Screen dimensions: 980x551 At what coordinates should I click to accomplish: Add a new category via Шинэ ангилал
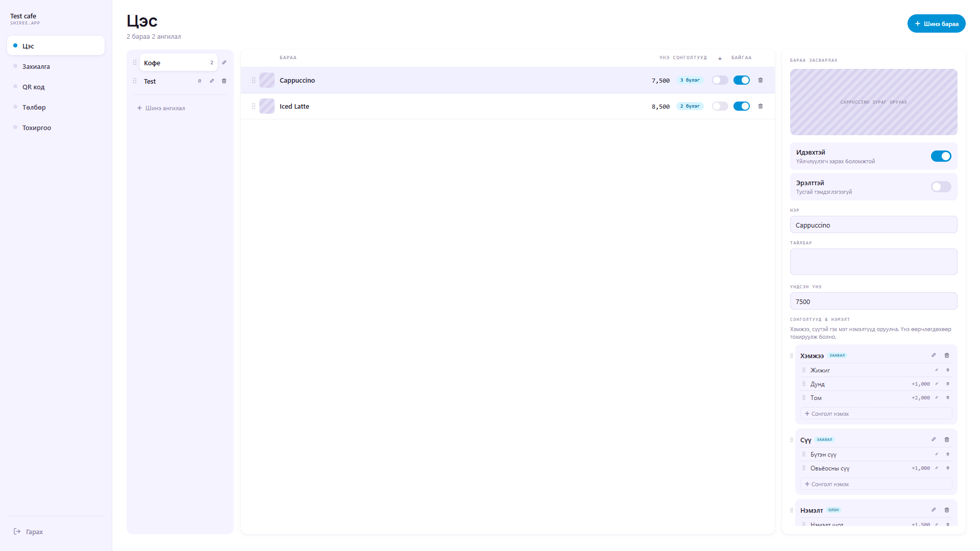161,108
